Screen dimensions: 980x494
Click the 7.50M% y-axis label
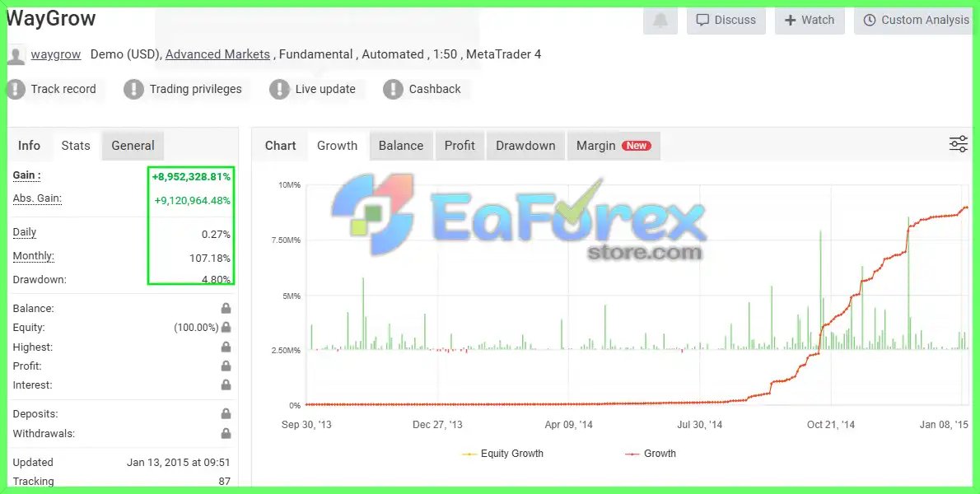[x=286, y=240]
